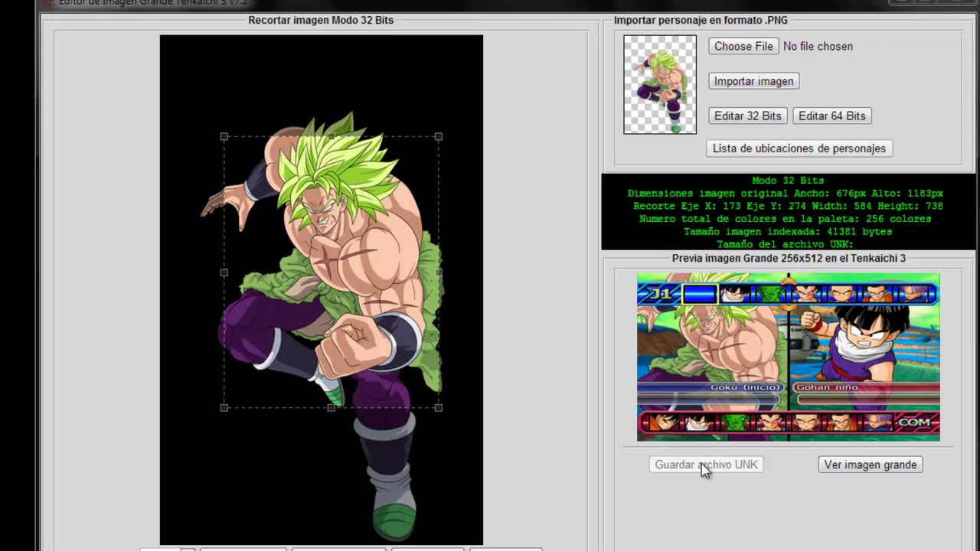Click the 'Recortar imagen Modo 32 Bits' heading
This screenshot has height=551, width=980.
[x=321, y=20]
